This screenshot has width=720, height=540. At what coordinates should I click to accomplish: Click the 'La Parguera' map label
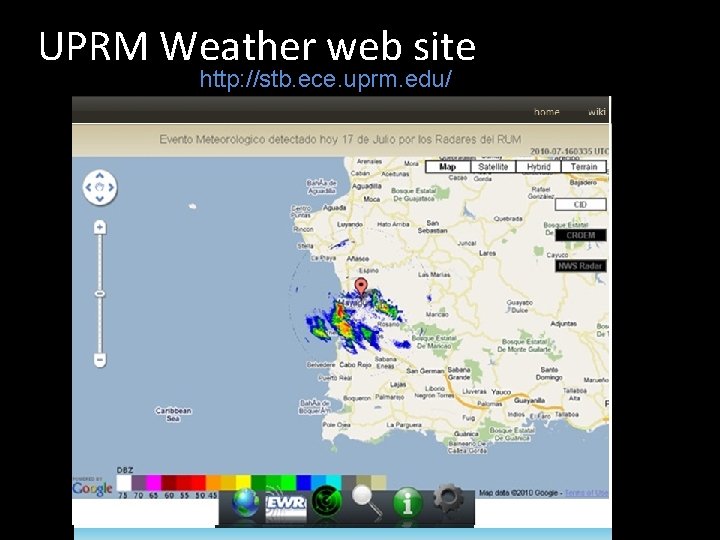coord(404,425)
